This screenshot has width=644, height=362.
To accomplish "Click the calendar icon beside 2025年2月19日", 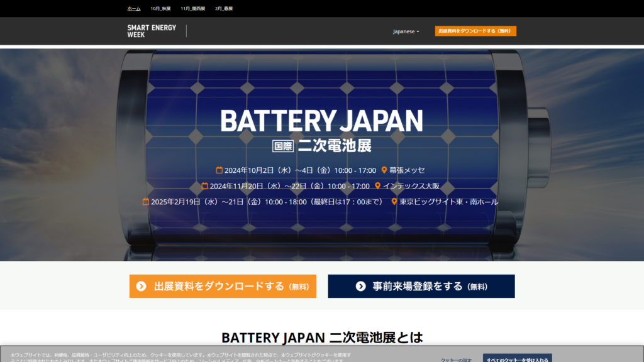I will click(146, 202).
